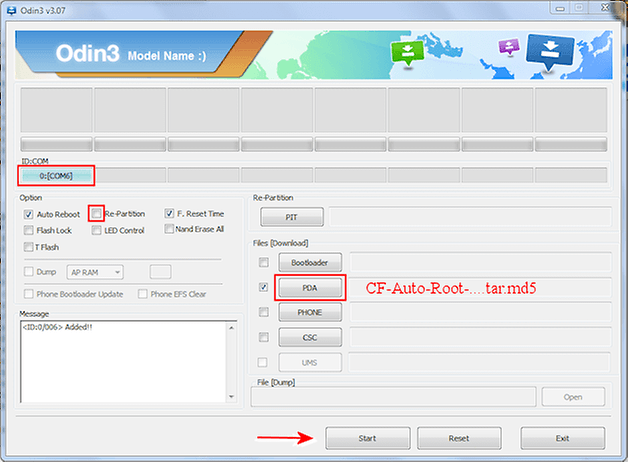Click the CSC file path field

click(x=481, y=337)
